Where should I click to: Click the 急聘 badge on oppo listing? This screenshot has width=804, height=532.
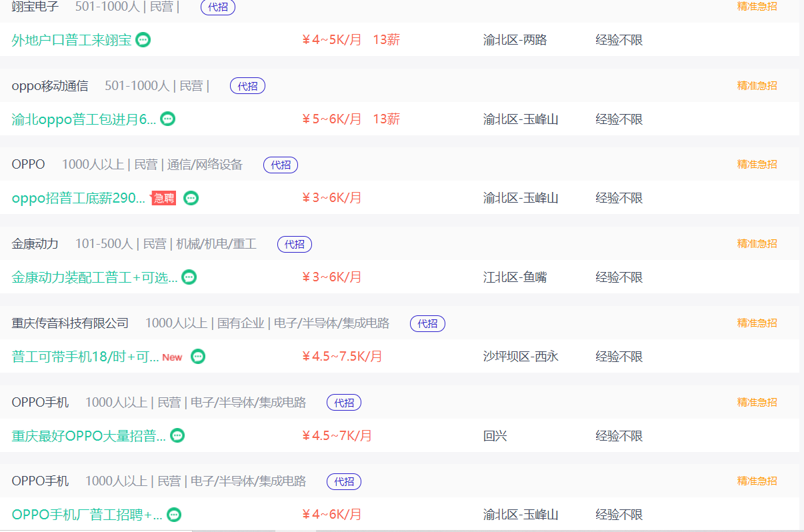pos(164,198)
